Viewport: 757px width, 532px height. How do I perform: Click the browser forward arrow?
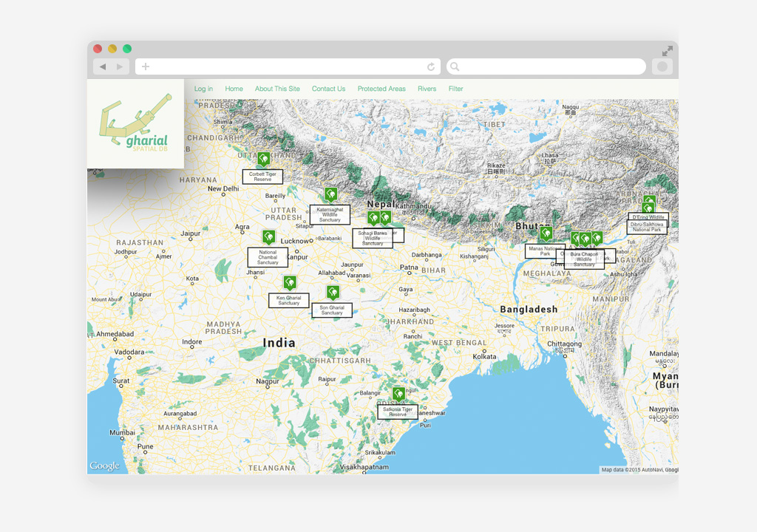click(x=120, y=66)
